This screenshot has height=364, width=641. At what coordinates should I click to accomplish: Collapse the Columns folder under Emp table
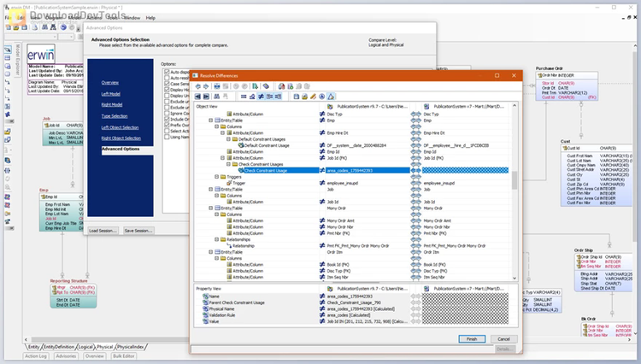pyautogui.click(x=217, y=126)
